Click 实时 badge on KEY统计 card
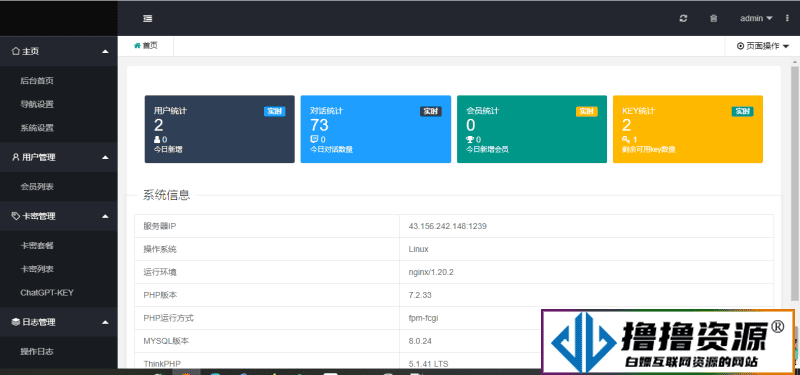800x375 pixels. [743, 111]
